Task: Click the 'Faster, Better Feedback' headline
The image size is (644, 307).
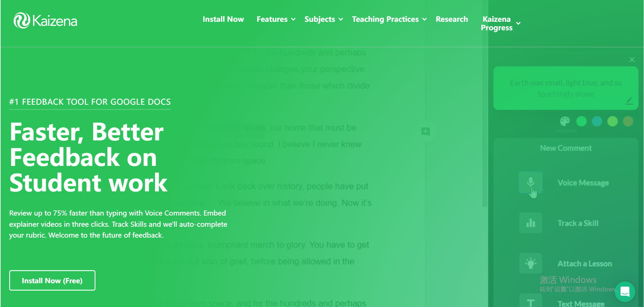Action: click(88, 157)
